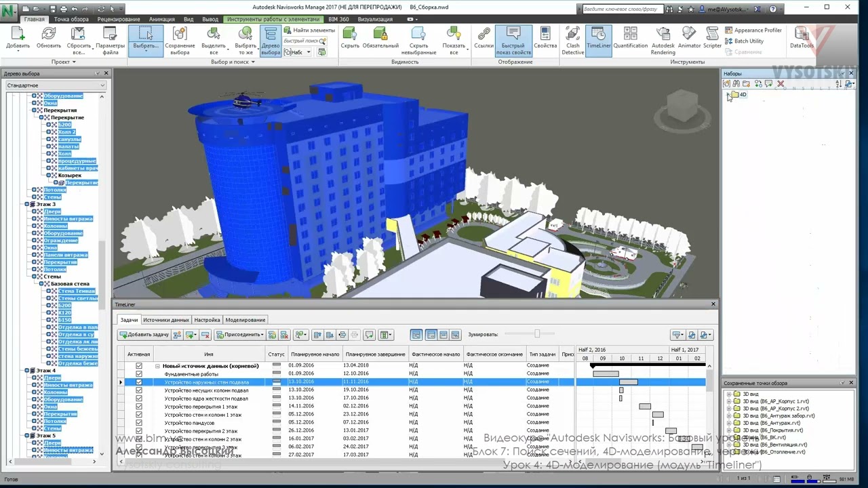Toggle active checkbox for Фундаментные работы task
Image resolution: width=868 pixels, height=488 pixels.
click(x=139, y=373)
